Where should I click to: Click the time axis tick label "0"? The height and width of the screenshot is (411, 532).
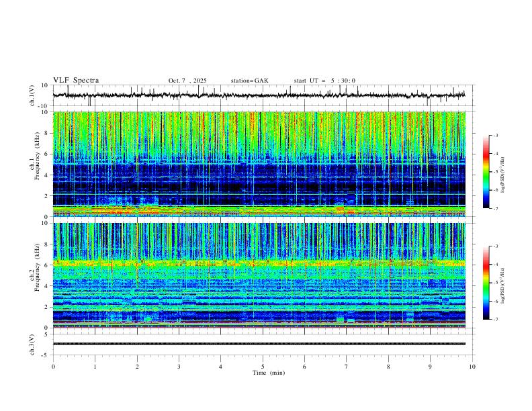click(x=53, y=367)
